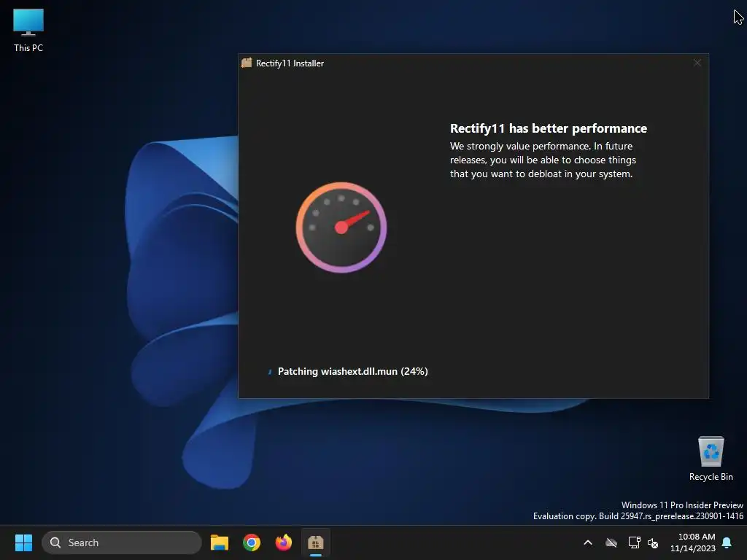Viewport: 747px width, 560px height.
Task: Click the performance speedometer gauge graphic
Action: pyautogui.click(x=341, y=227)
